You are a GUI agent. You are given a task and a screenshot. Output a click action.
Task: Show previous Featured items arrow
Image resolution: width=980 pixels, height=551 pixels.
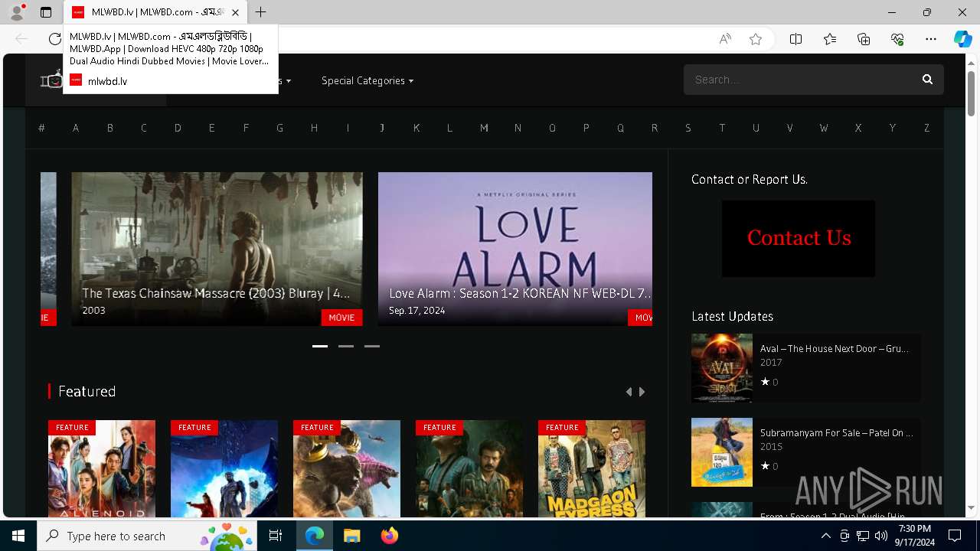tap(629, 392)
